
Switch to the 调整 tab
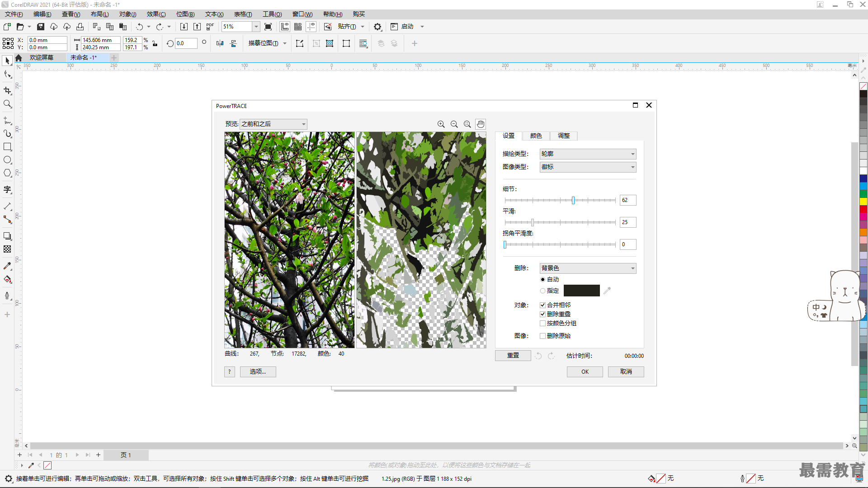564,136
